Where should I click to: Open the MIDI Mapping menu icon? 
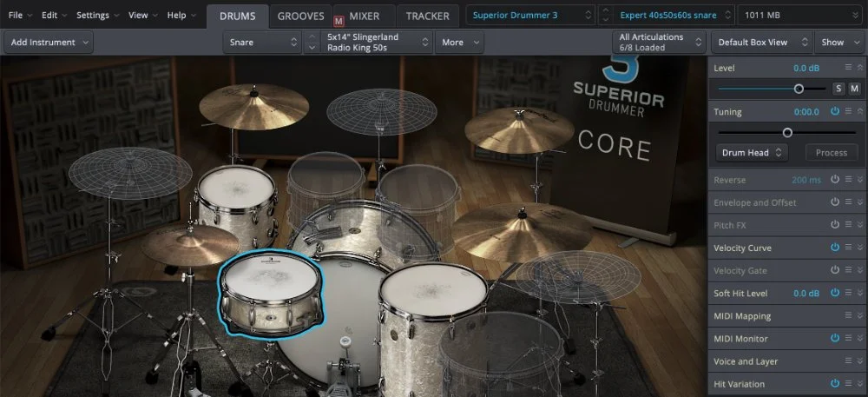[x=848, y=315]
